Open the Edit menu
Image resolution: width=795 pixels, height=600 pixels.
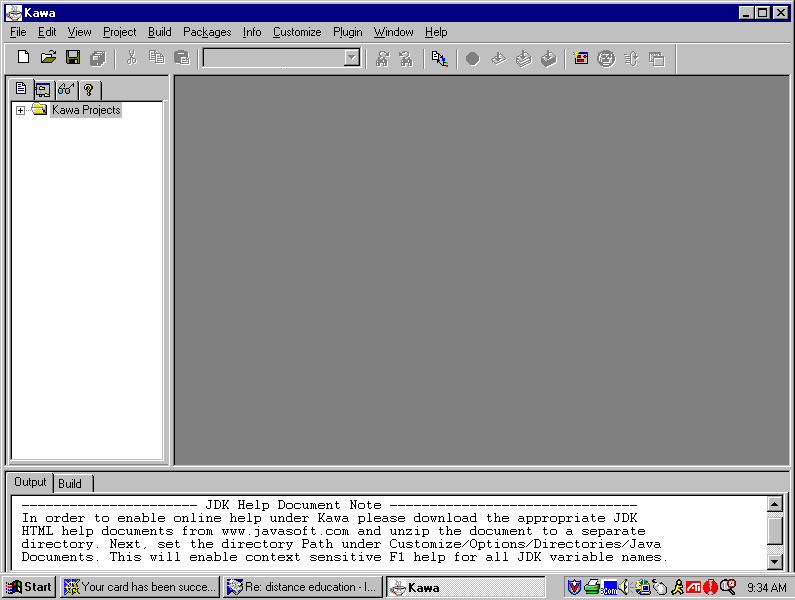(x=47, y=32)
